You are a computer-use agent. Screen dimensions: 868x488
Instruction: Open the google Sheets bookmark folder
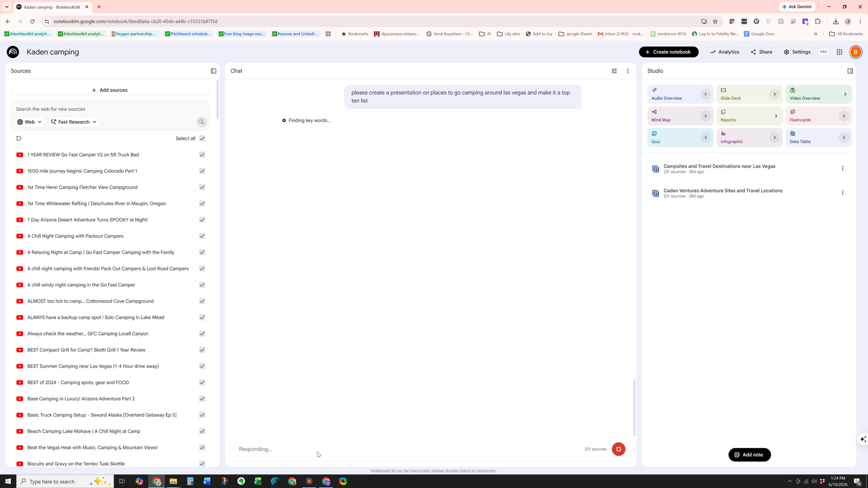point(575,34)
